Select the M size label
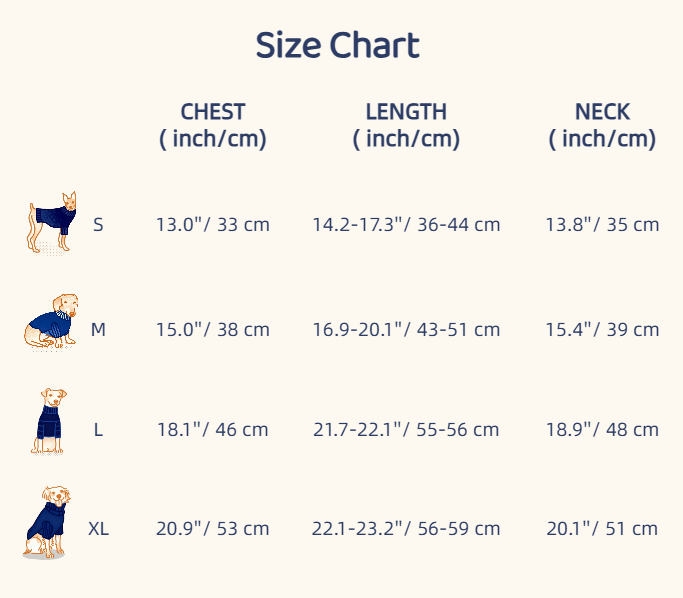 (x=98, y=329)
